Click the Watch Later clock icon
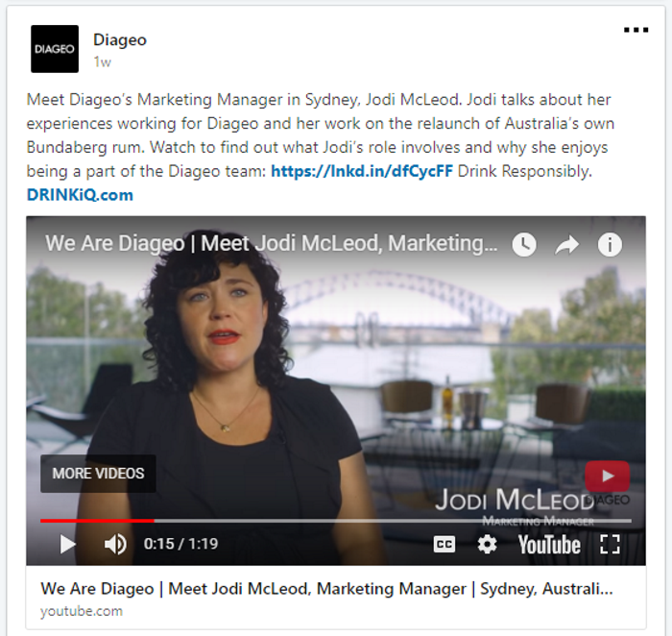The width and height of the screenshot is (672, 636). (x=524, y=245)
